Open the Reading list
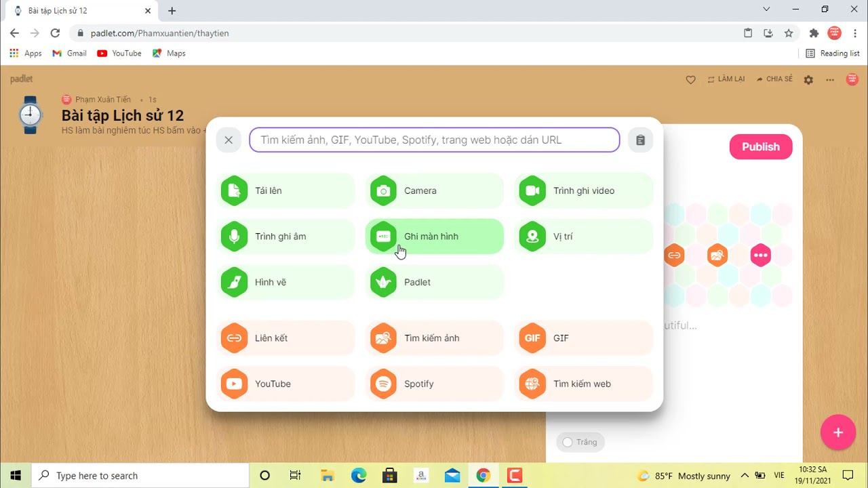The height and width of the screenshot is (488, 868). [832, 53]
